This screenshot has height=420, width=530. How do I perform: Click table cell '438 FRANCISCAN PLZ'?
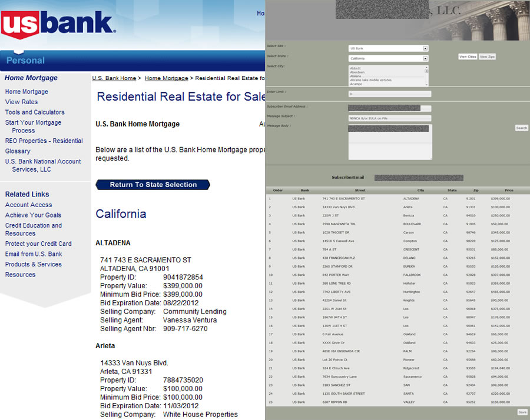pos(339,258)
